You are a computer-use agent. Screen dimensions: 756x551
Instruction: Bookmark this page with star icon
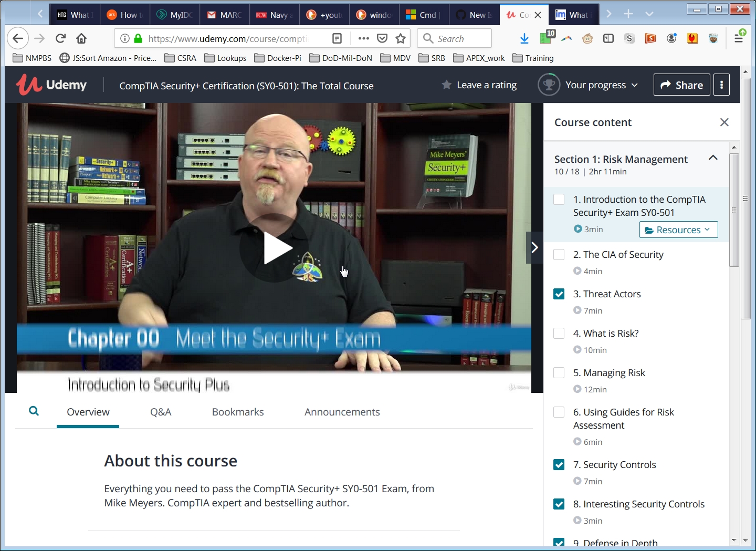point(401,38)
